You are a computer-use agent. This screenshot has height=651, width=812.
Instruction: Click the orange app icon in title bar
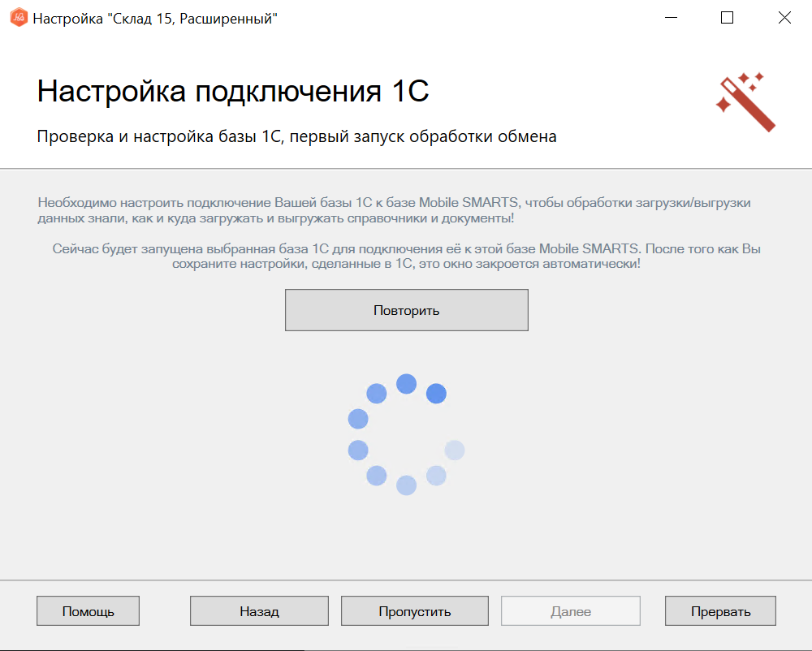point(19,18)
